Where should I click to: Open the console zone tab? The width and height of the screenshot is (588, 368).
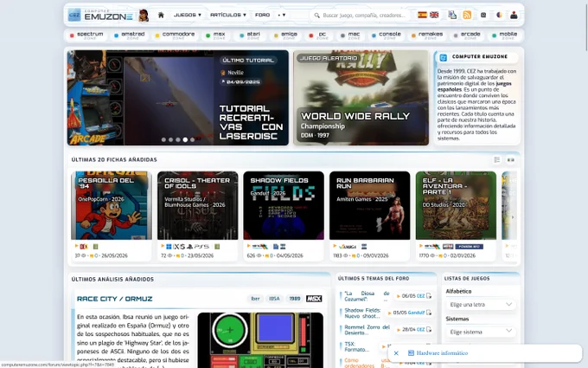[387, 36]
